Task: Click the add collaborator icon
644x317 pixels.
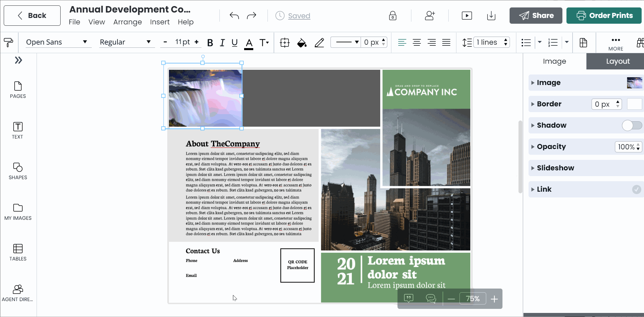Action: coord(430,16)
